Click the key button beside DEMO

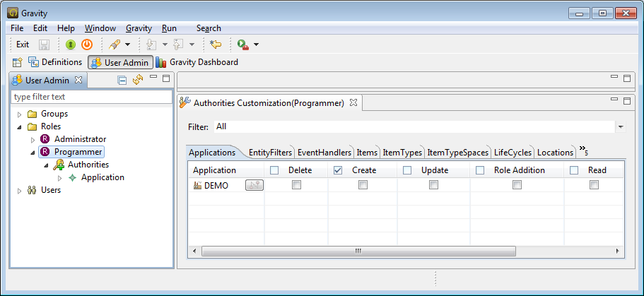[x=254, y=185]
